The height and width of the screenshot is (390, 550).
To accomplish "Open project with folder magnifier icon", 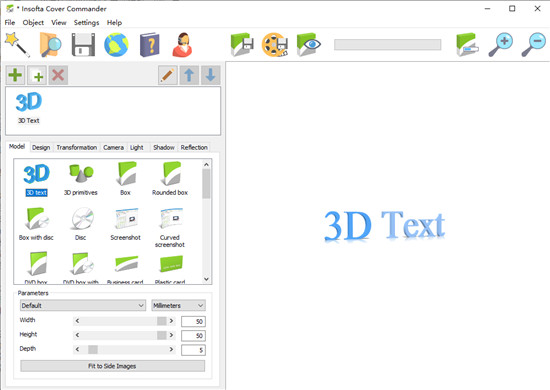I will point(50,45).
